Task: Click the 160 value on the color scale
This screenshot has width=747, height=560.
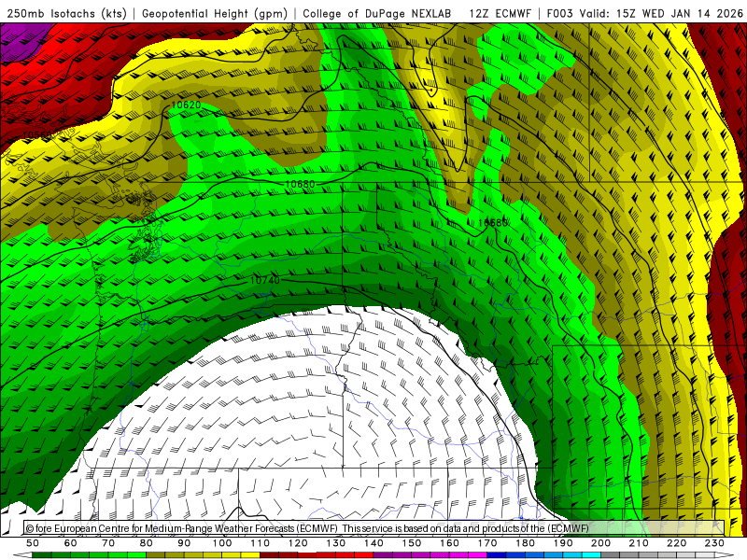Action: click(449, 543)
